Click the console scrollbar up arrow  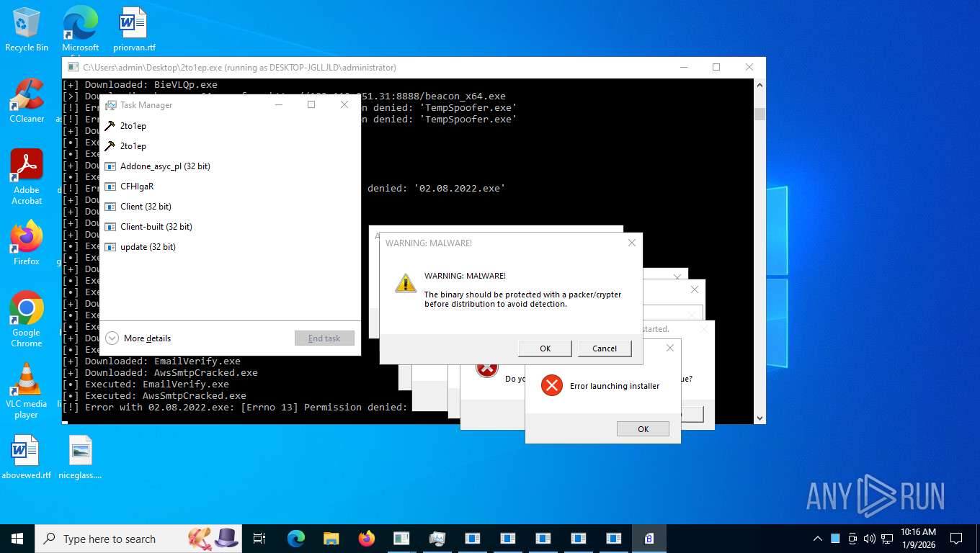(x=759, y=85)
